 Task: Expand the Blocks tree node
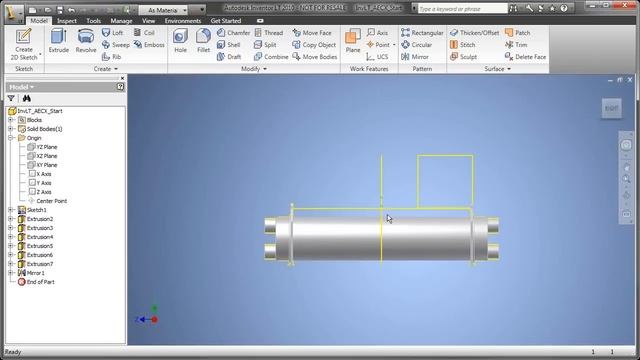(x=11, y=120)
